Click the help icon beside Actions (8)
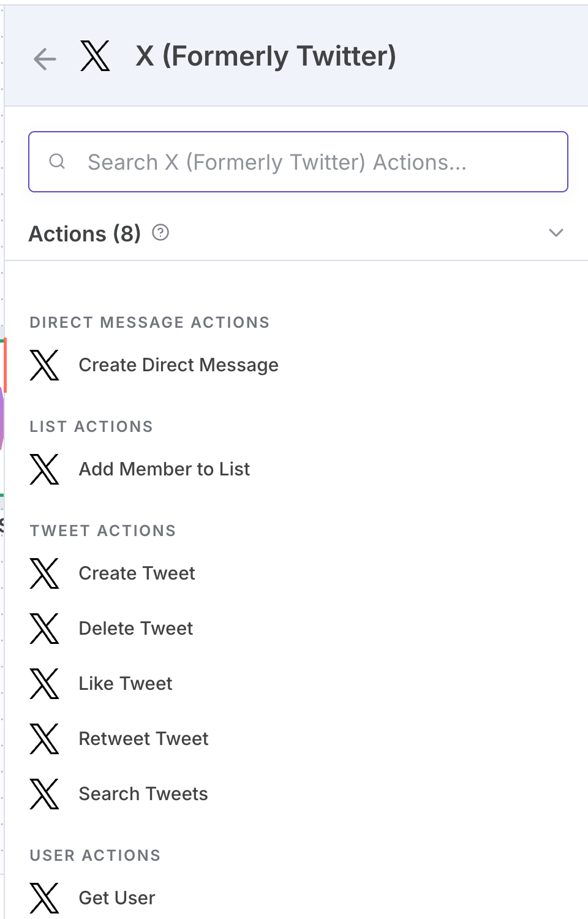This screenshot has width=588, height=919. coord(160,233)
